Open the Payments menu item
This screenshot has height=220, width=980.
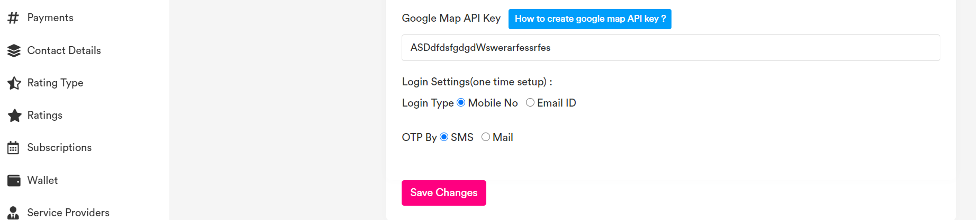coord(50,18)
